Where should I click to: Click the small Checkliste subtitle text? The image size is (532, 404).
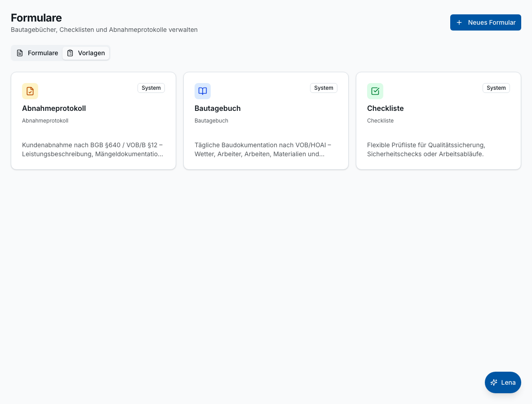click(380, 121)
